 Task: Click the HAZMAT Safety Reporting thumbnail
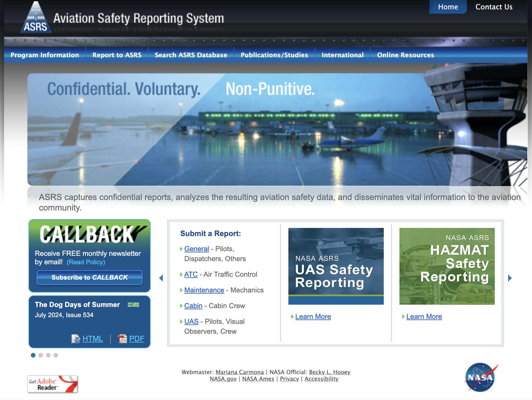(x=447, y=266)
